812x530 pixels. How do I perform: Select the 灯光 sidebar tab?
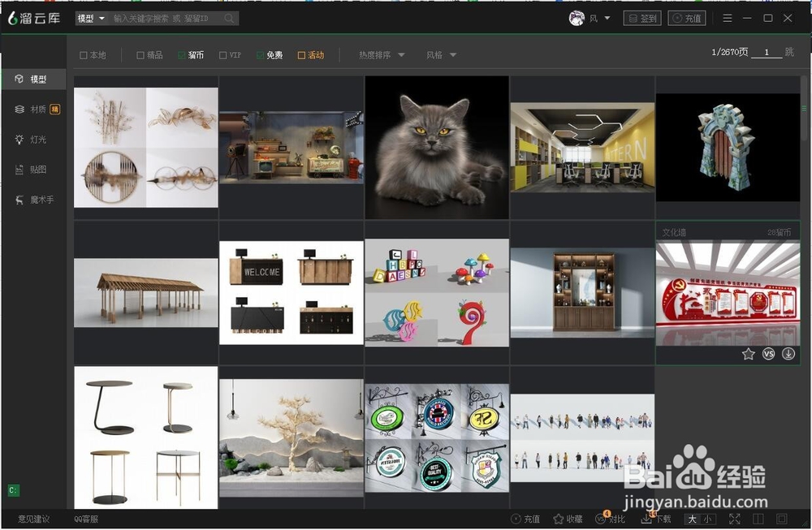(37, 140)
